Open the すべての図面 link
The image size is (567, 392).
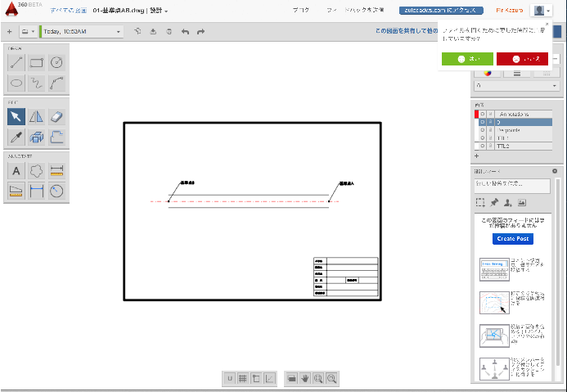69,11
